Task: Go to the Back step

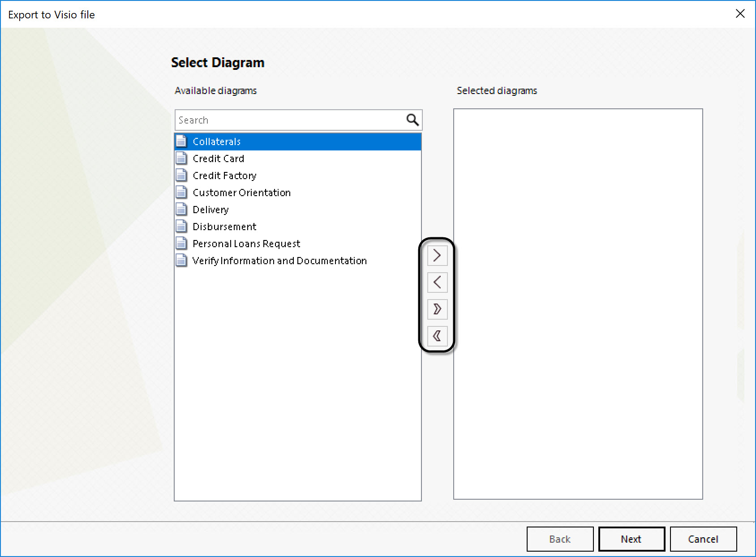Action: point(560,539)
